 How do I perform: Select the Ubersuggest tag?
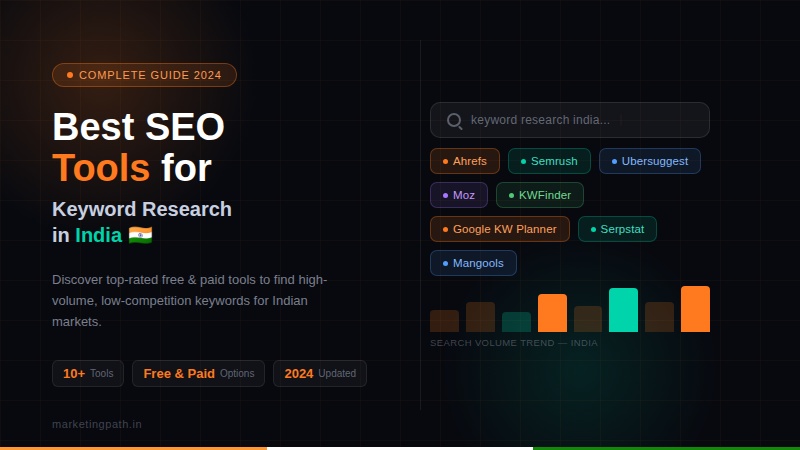click(x=649, y=161)
